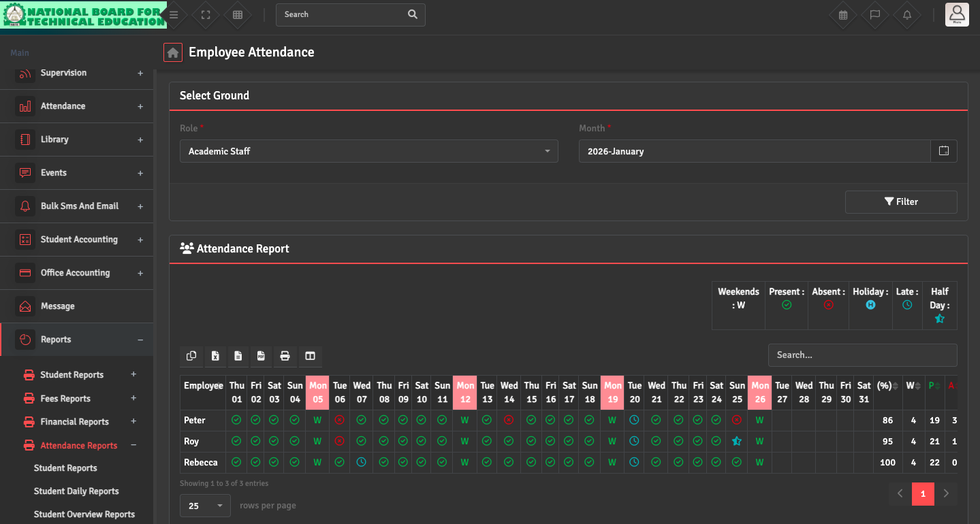
Task: Open the calendar icon in header
Action: tap(843, 14)
